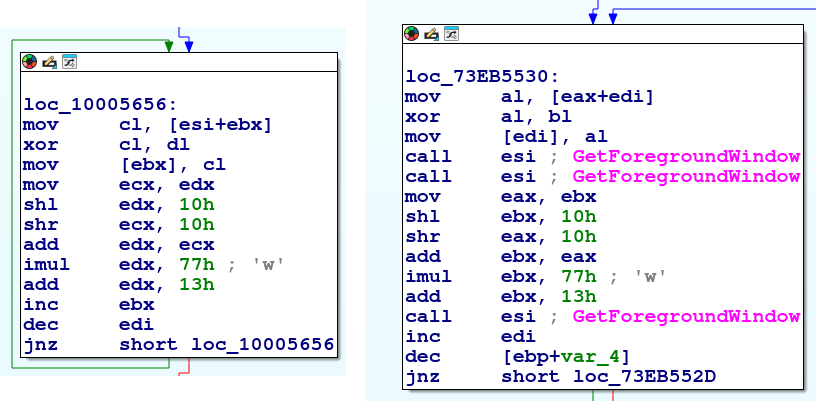Screen dimensions: 816x401
Task: Open node color picker on loc_10005656 block
Action: [31, 61]
